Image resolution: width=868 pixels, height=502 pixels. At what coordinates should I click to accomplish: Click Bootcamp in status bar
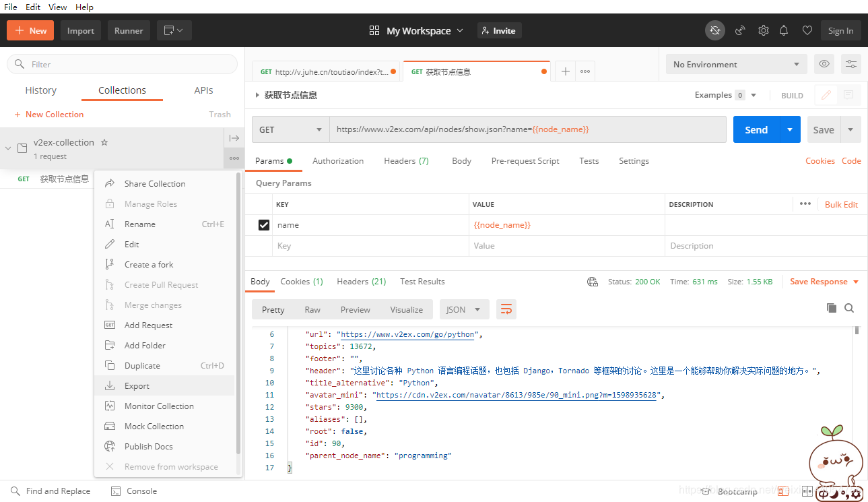[729, 492]
